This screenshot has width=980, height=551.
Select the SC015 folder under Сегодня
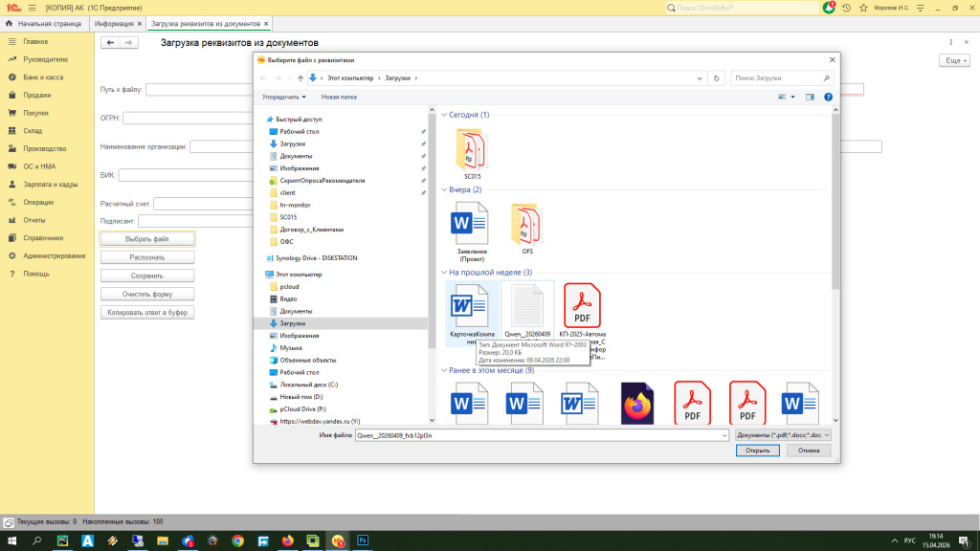tap(473, 149)
